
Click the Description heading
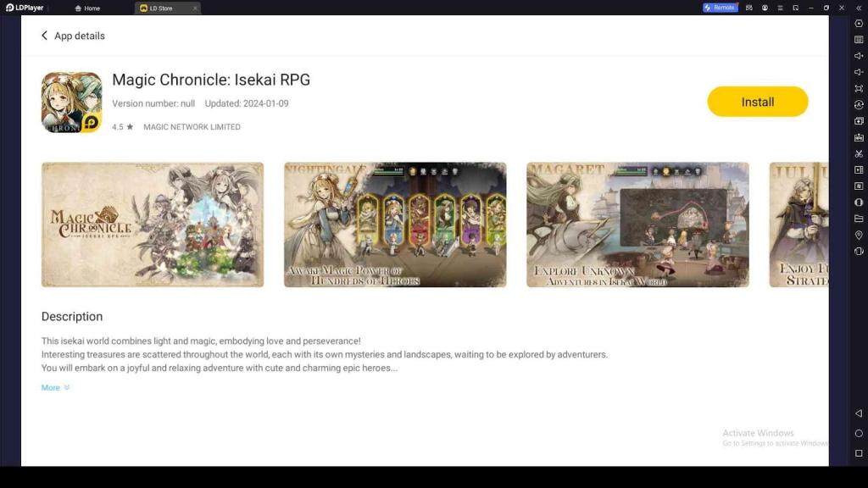coord(72,317)
